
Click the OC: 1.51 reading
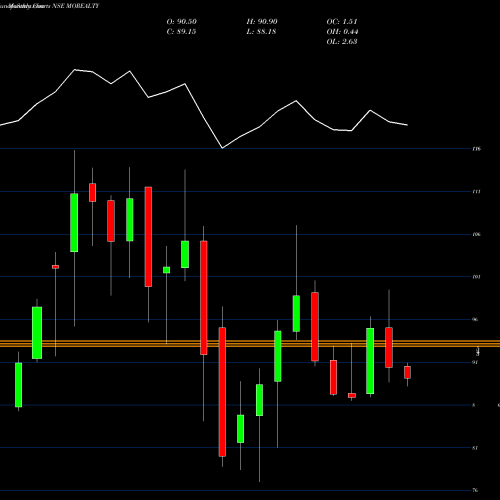pyautogui.click(x=342, y=22)
